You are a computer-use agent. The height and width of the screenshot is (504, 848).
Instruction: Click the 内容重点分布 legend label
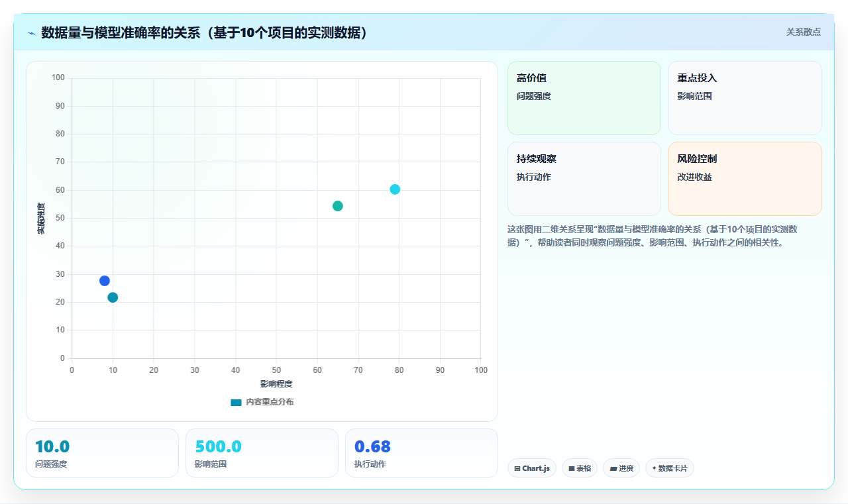click(x=270, y=402)
